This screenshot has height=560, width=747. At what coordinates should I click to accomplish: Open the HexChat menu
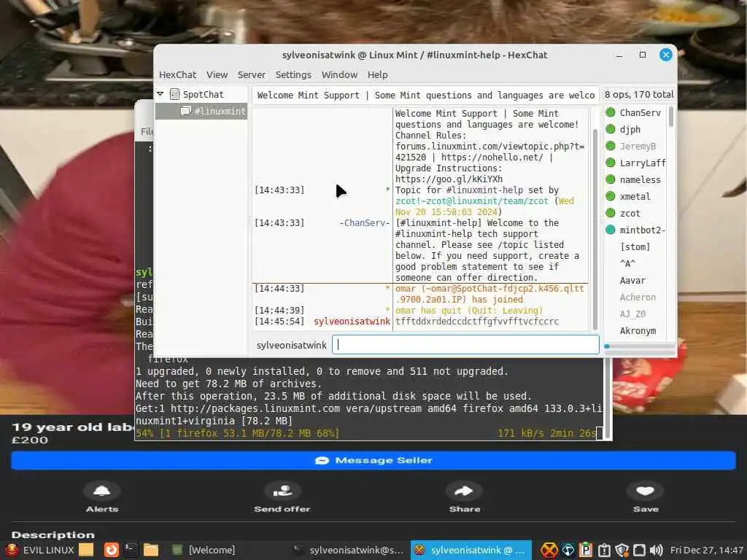tap(177, 75)
